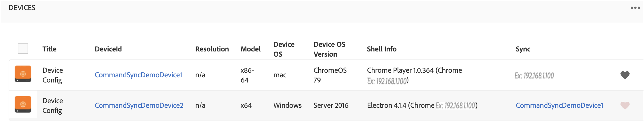Screen dimensions: 644x121
Task: Click the Device OS Version column header
Action: click(329, 49)
